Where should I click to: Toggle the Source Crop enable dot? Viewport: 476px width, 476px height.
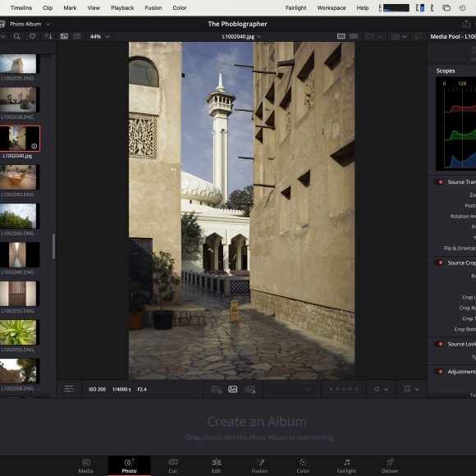tap(439, 263)
